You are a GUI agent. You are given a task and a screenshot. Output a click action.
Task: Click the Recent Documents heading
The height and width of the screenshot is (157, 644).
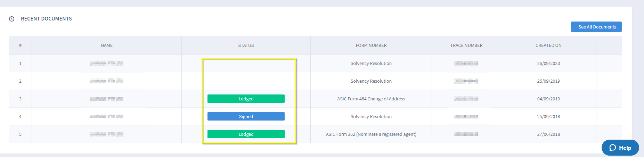coord(46,19)
